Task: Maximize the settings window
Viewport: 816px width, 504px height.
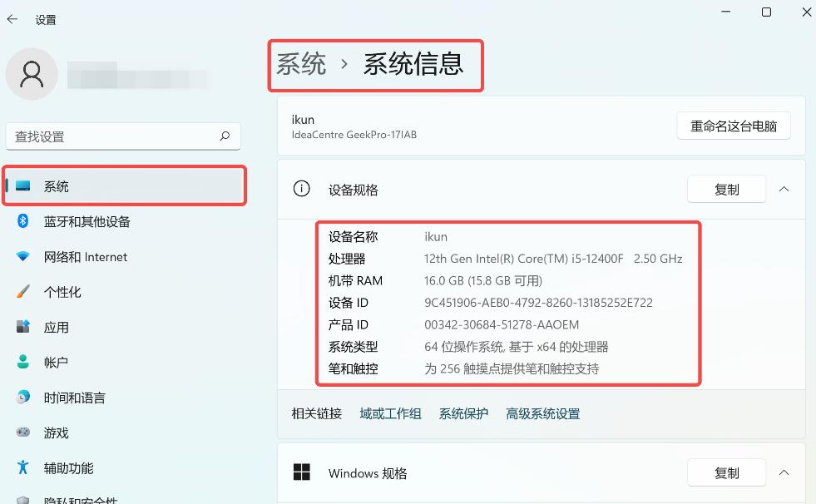Action: (766, 12)
